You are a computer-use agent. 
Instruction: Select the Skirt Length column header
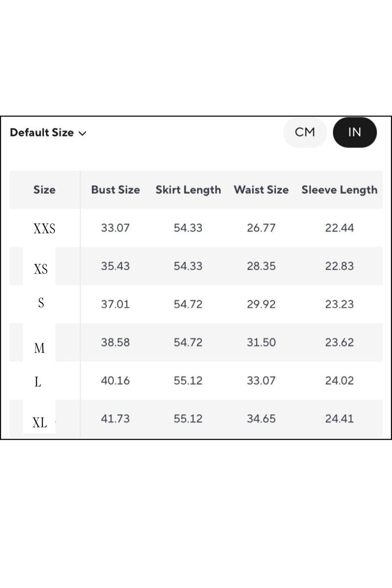coord(188,190)
